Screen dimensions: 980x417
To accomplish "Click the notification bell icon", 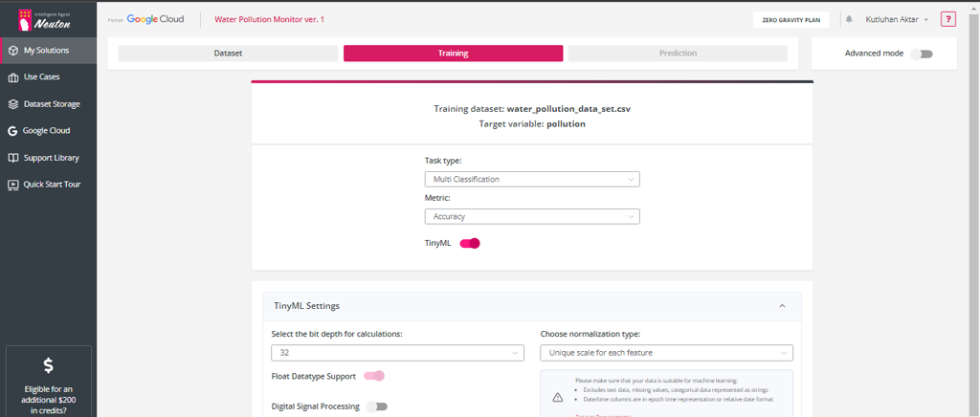I will 849,19.
